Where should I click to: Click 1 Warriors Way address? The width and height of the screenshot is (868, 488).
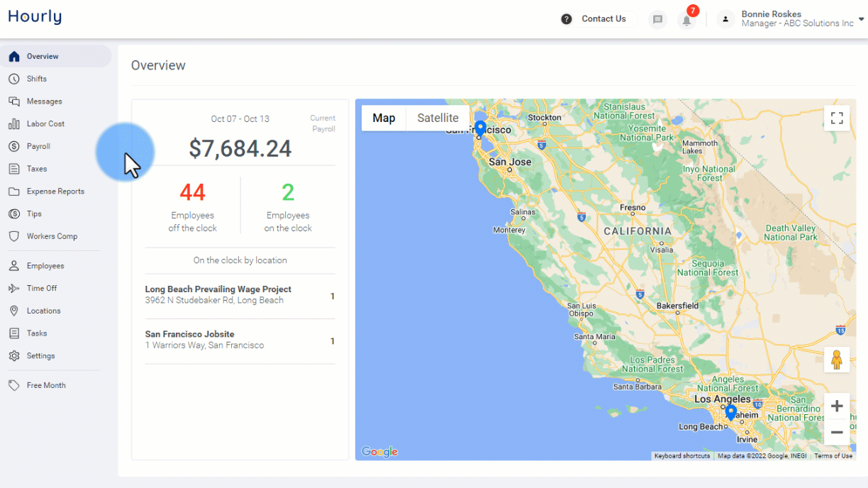(204, 345)
